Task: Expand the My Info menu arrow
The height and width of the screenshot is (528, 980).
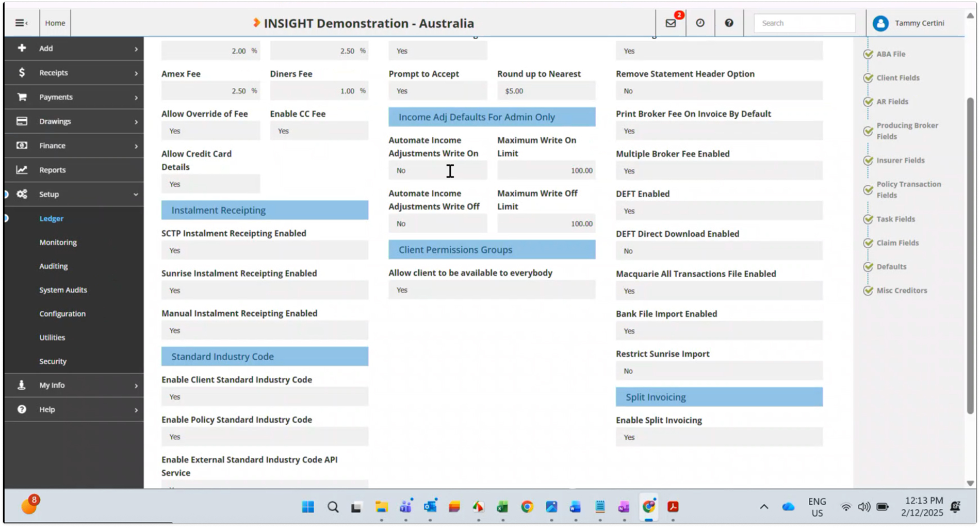Action: pos(136,386)
